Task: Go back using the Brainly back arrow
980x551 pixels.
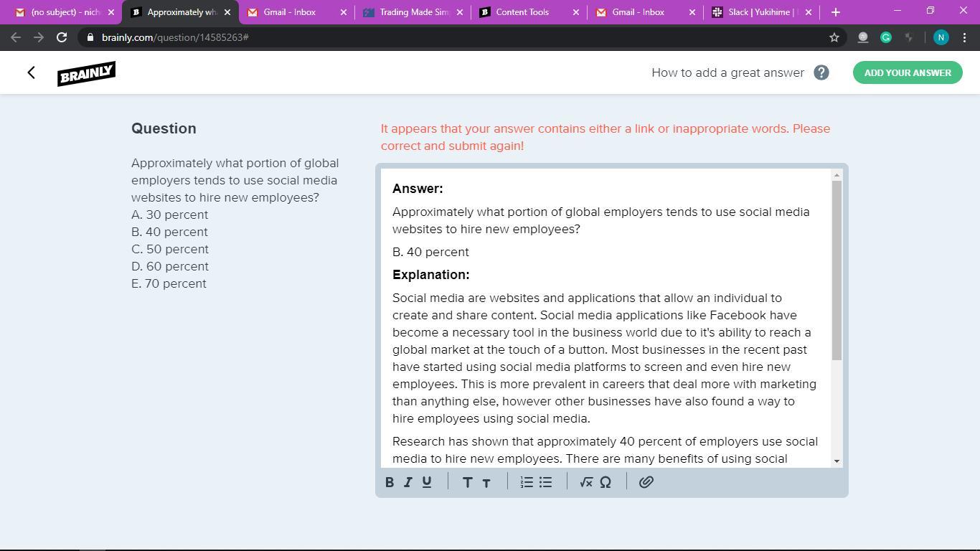Action: [x=31, y=72]
